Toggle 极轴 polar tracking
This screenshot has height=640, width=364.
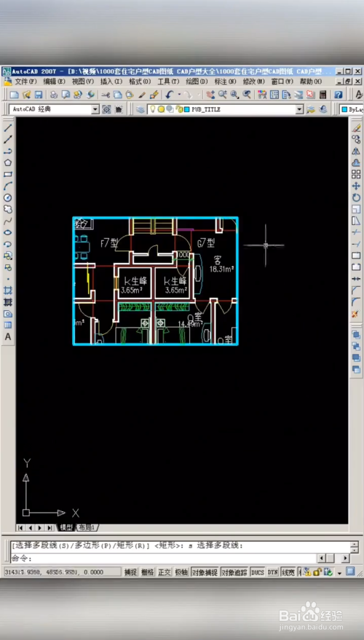[181, 572]
